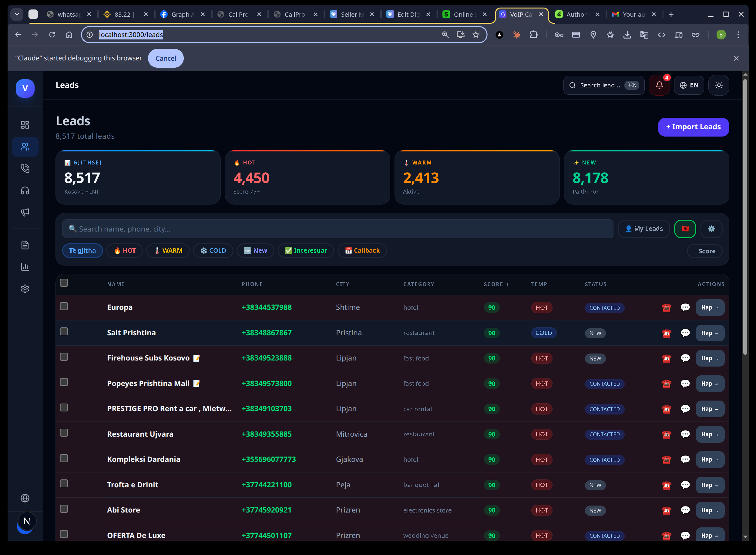Toggle the Score sort order descending
The width and height of the screenshot is (756, 555).
click(704, 251)
